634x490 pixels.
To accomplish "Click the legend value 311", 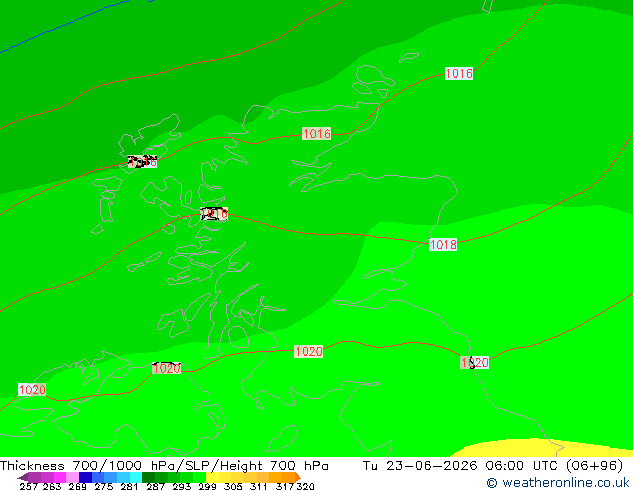I will [258, 486].
